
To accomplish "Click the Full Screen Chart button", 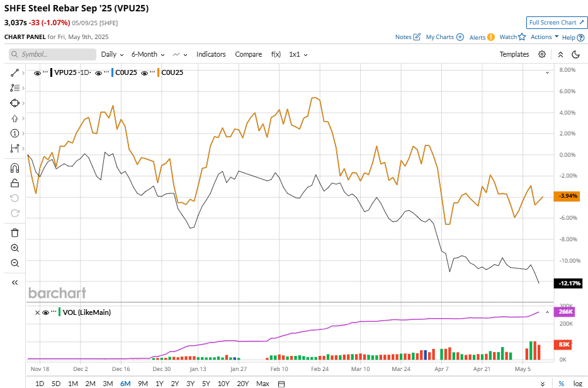I will pos(557,23).
